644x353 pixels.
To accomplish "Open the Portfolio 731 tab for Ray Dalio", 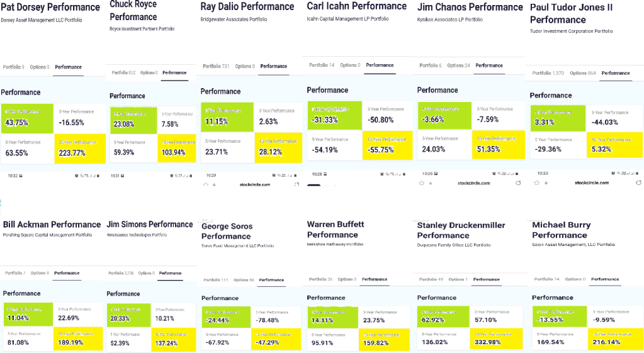I will coord(216,66).
